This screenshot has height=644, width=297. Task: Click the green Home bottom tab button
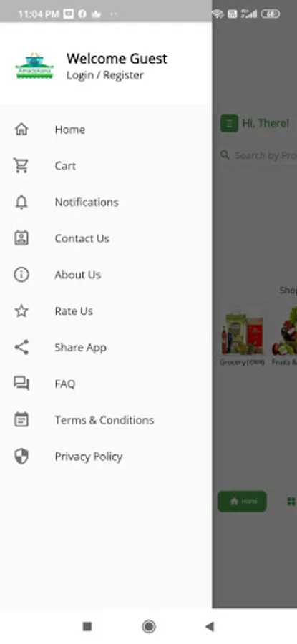click(x=242, y=501)
